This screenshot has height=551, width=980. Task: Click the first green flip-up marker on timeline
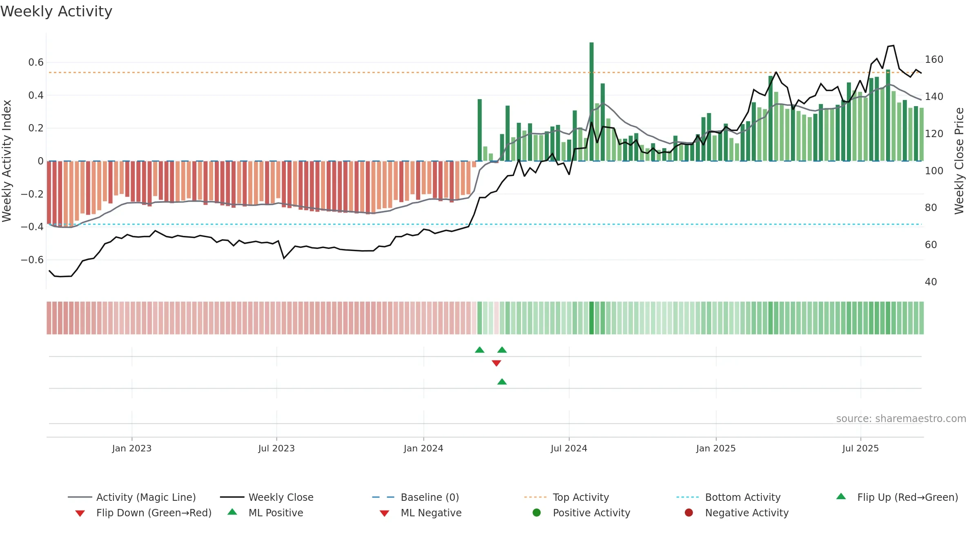pyautogui.click(x=480, y=350)
